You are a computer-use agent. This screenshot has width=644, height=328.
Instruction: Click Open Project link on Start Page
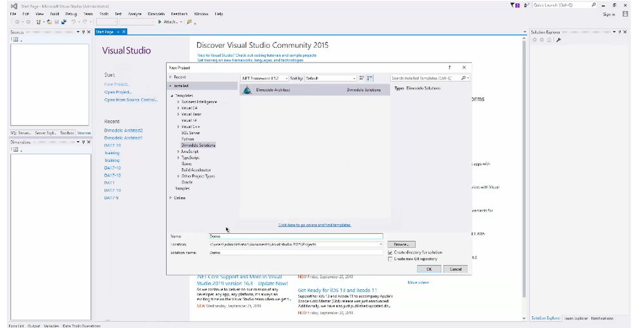(118, 92)
